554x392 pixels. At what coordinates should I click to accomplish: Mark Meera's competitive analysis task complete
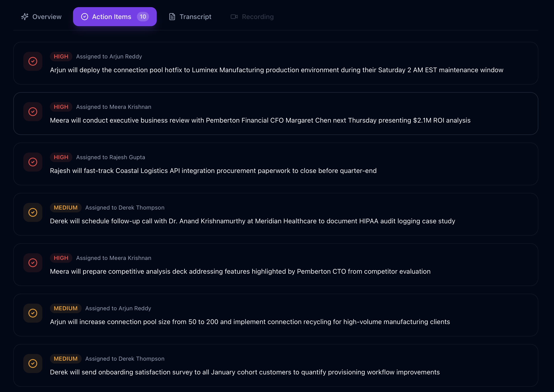[33, 263]
